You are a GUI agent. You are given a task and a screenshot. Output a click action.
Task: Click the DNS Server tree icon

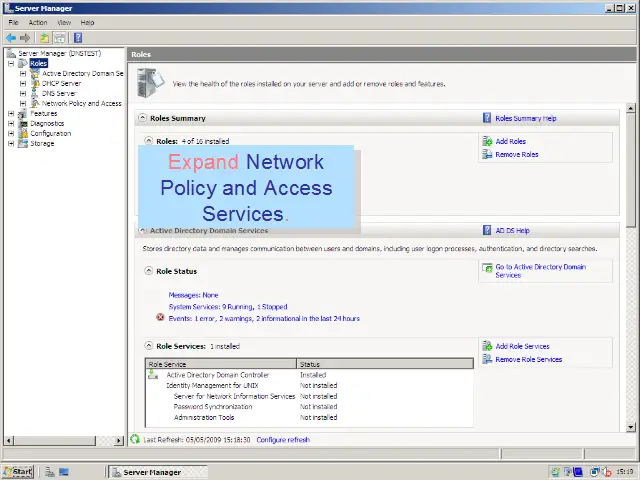pyautogui.click(x=35, y=93)
